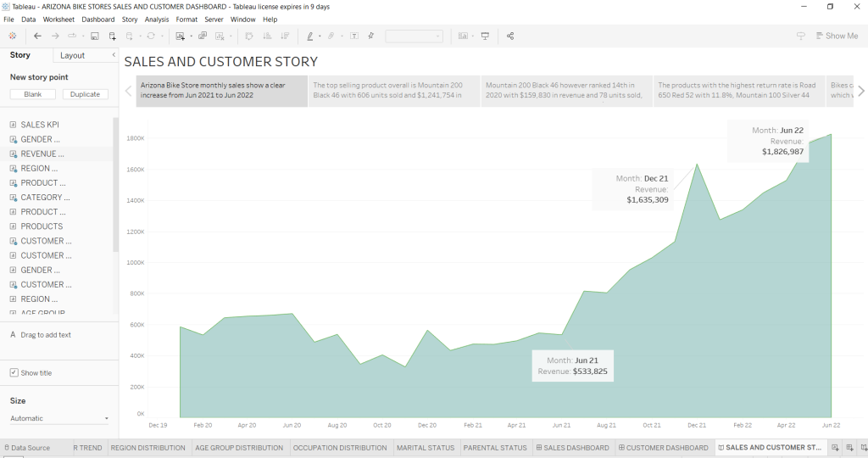Click the Blank story point button

tap(33, 94)
